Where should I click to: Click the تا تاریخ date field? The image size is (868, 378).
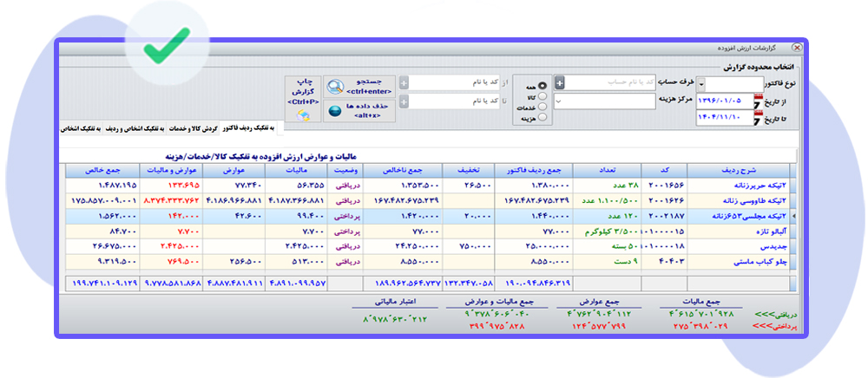[724, 119]
